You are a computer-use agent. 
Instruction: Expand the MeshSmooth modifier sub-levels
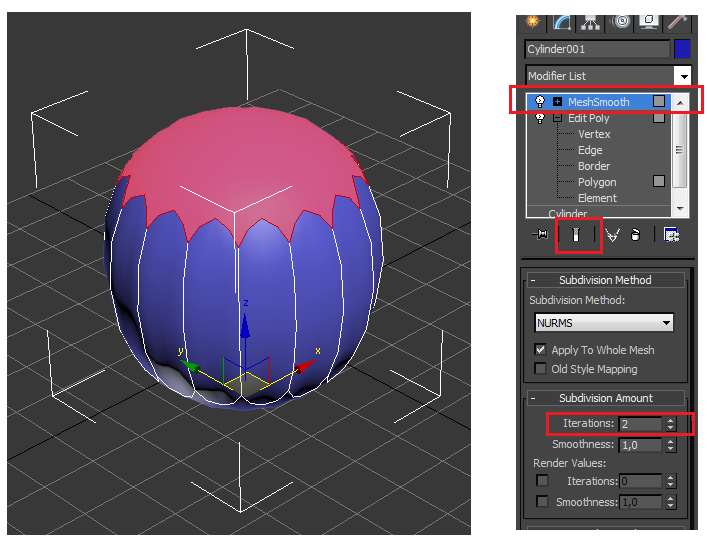tap(557, 101)
